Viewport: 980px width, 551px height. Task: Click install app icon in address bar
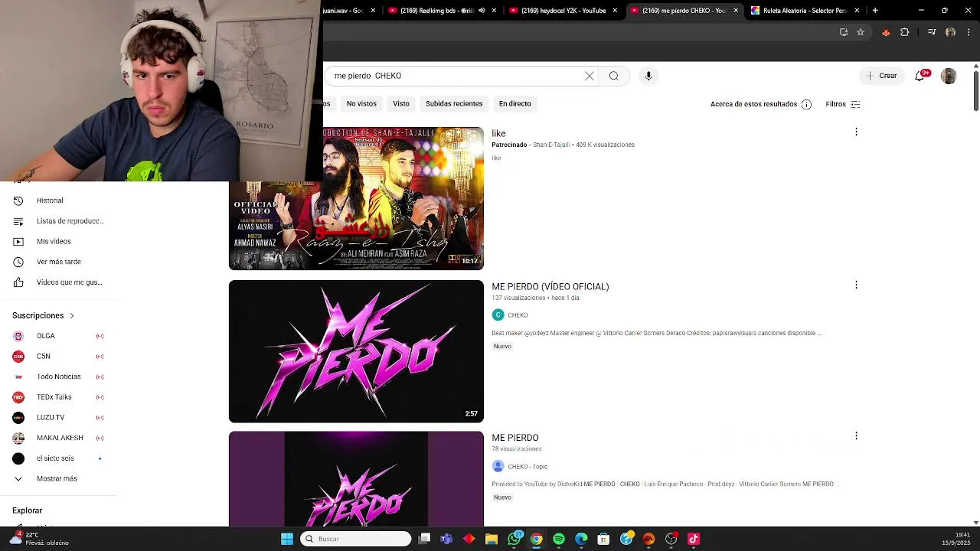pos(844,32)
